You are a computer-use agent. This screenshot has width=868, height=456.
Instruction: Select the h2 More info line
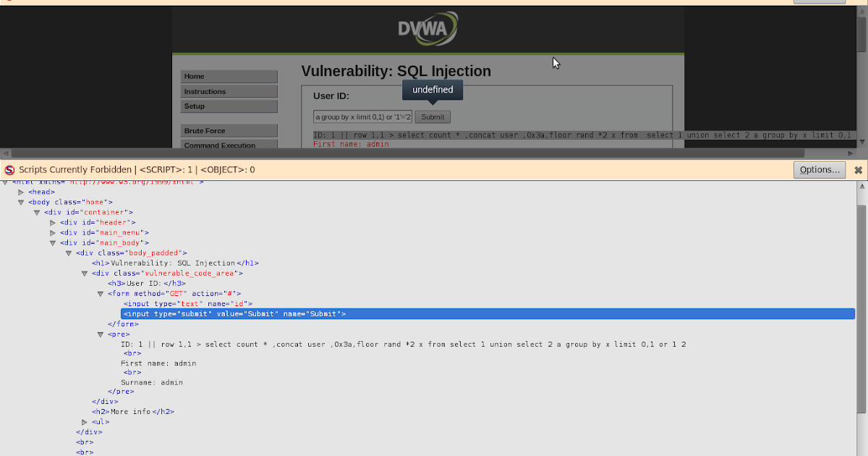133,411
